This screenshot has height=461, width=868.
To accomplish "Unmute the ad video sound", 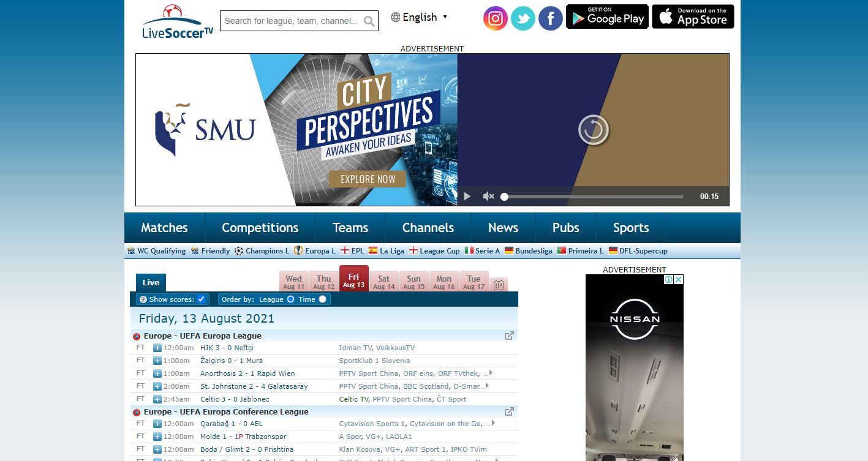I will (x=488, y=197).
